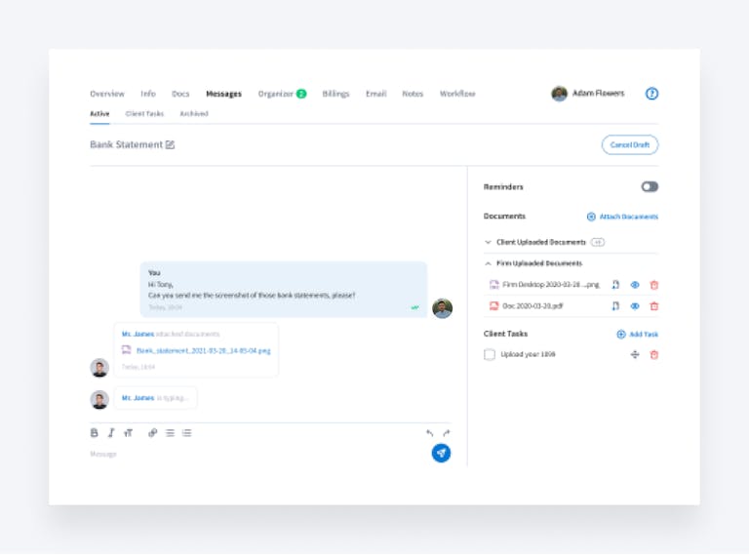Click the Cancel Draft button
This screenshot has height=560, width=749.
pos(629,145)
